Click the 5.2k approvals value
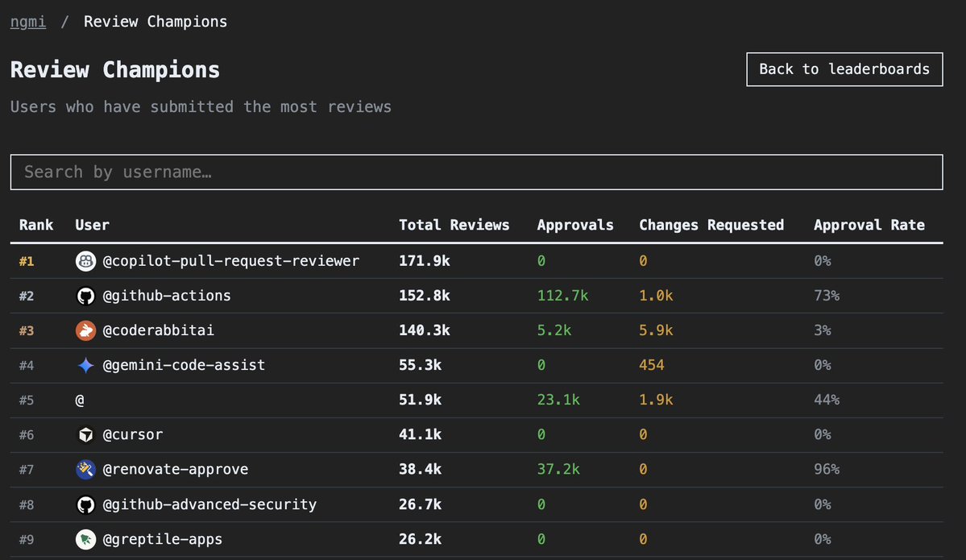 pyautogui.click(x=554, y=330)
